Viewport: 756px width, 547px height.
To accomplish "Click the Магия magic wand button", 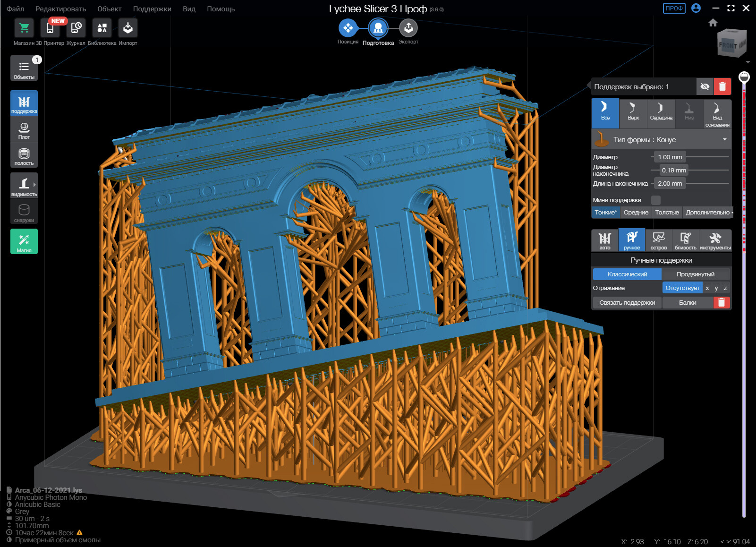I will 24,241.
